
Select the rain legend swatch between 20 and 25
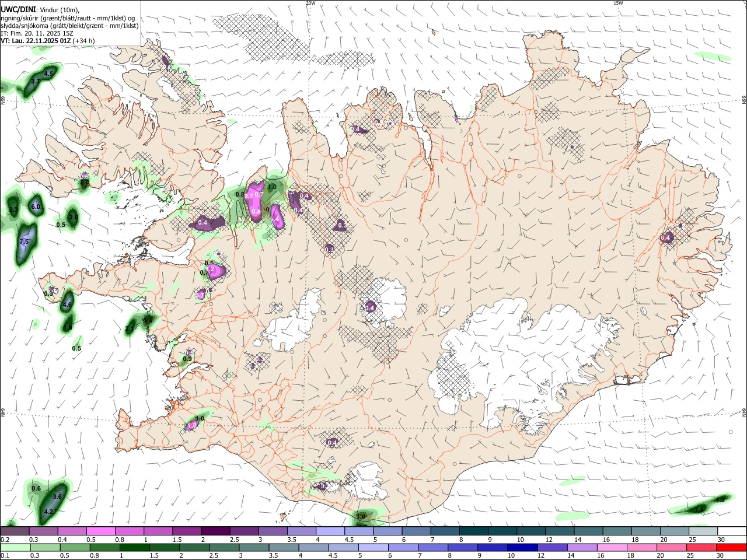tap(671, 548)
